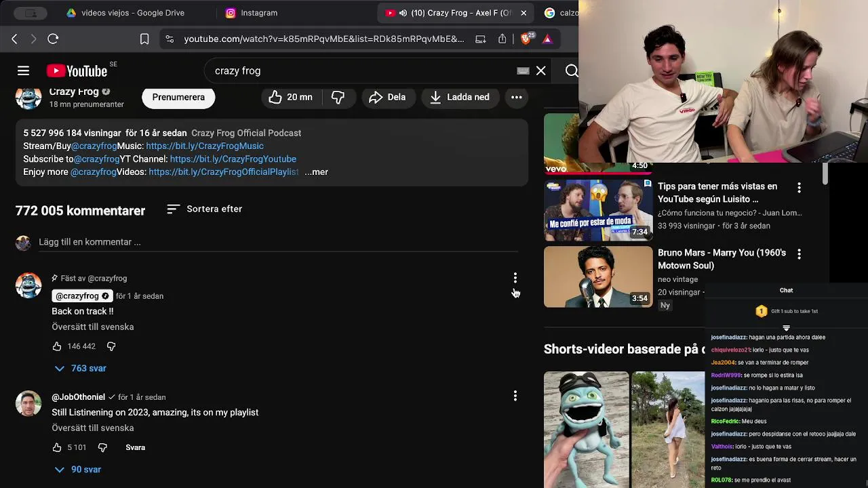Open options for Bruno Mars Marry You video
The width and height of the screenshot is (868, 488).
[799, 254]
